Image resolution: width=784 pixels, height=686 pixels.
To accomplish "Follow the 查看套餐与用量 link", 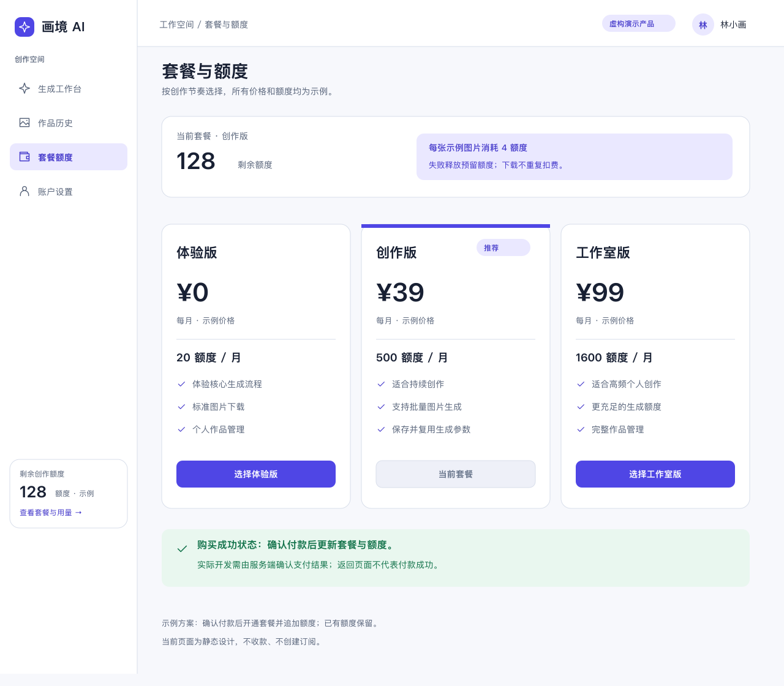I will 51,513.
